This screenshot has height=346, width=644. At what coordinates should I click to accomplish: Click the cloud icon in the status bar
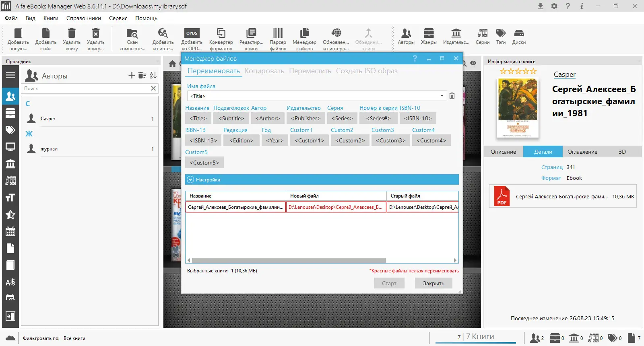point(10,338)
